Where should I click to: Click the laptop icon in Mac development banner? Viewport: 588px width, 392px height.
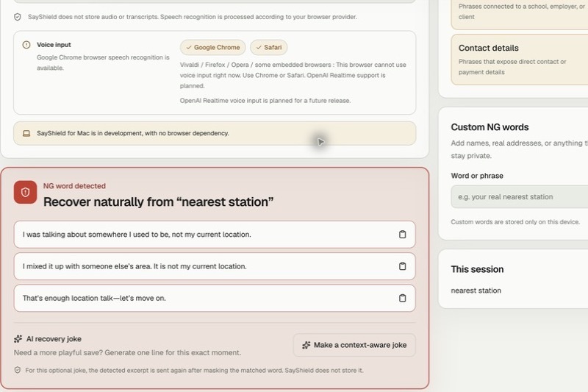26,134
